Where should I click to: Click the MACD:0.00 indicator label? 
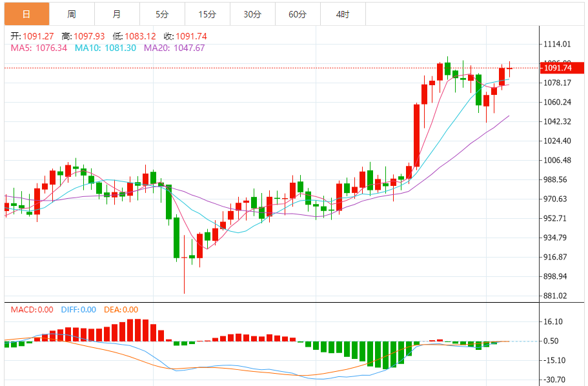click(32, 310)
